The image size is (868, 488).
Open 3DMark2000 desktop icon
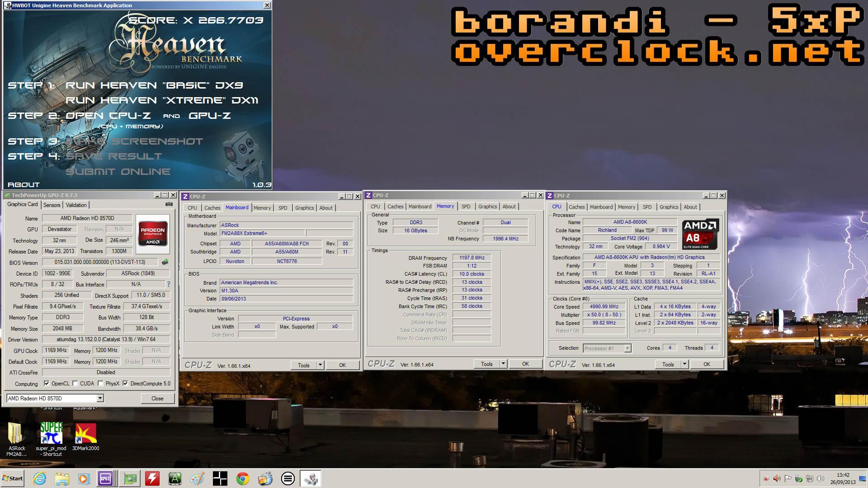pyautogui.click(x=85, y=437)
